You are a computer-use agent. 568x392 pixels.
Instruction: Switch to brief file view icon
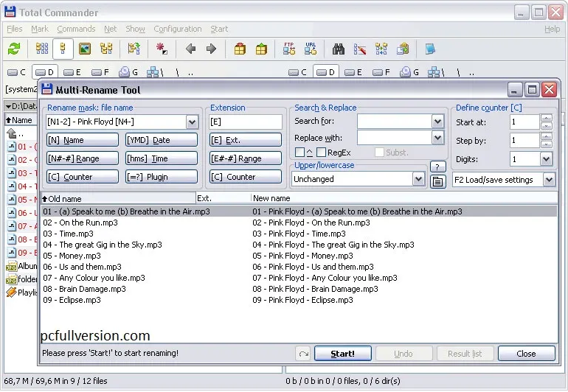tap(41, 49)
